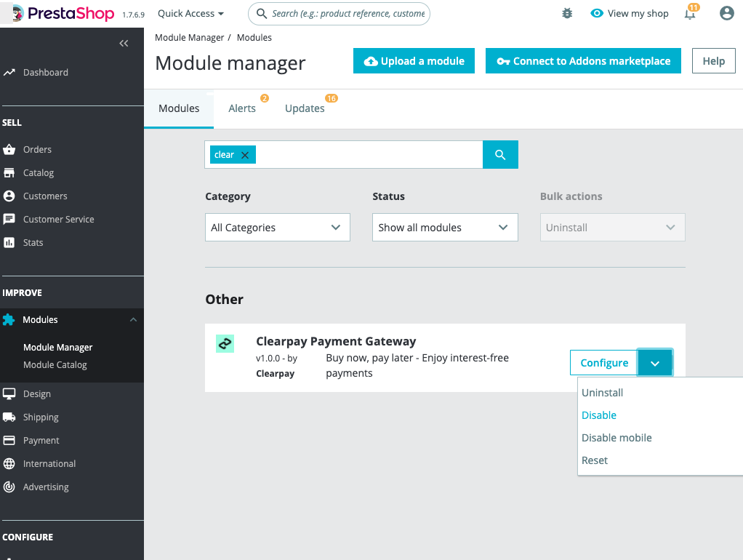Select Reset from the module menu
Image resolution: width=743 pixels, height=560 pixels.
tap(594, 460)
